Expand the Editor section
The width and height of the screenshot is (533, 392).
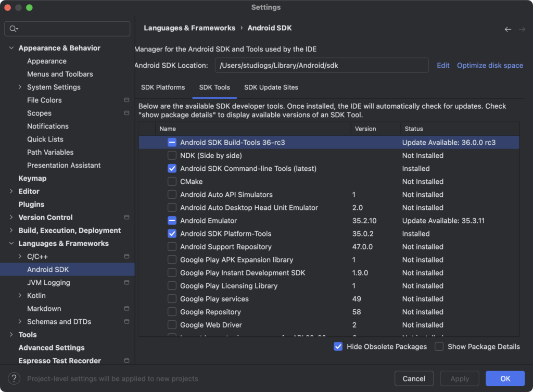click(11, 192)
